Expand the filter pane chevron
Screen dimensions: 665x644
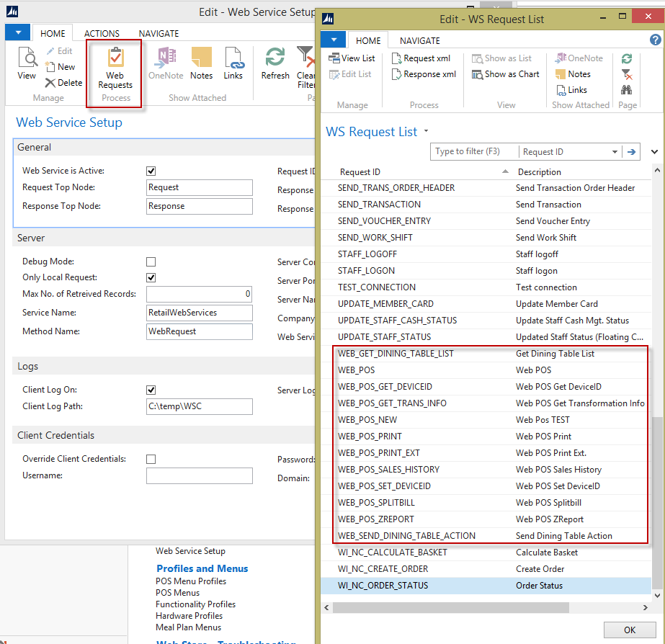654,152
